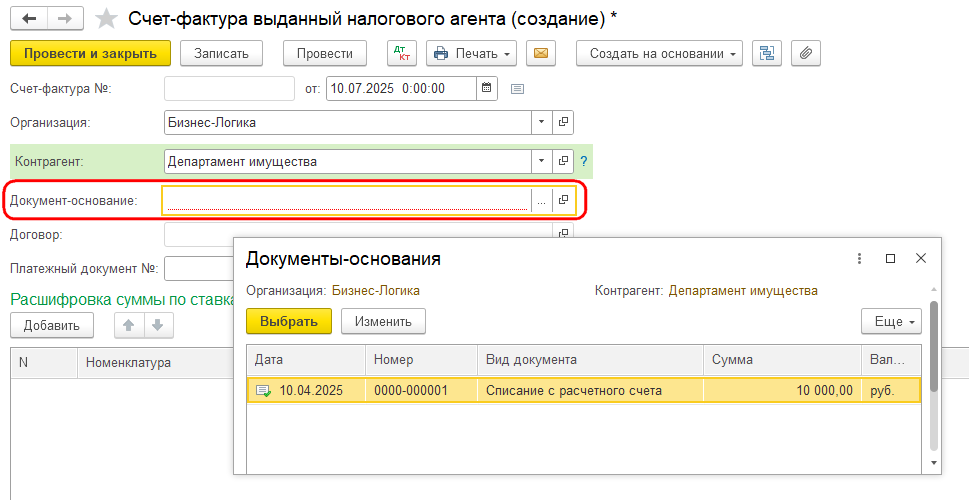Viewport: 969px width, 500px height.
Task: Click Изменить in the Документы-основания dialog
Action: click(383, 321)
